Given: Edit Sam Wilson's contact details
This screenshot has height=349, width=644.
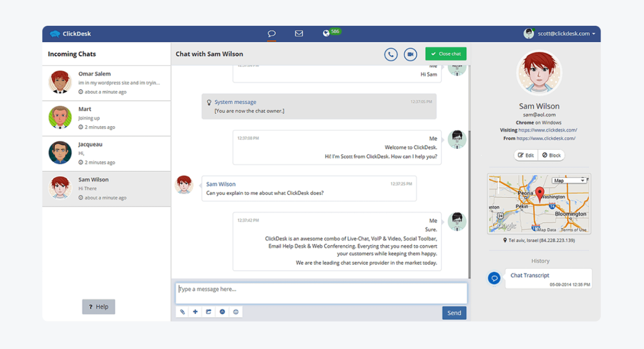Looking at the screenshot, I should click(525, 155).
